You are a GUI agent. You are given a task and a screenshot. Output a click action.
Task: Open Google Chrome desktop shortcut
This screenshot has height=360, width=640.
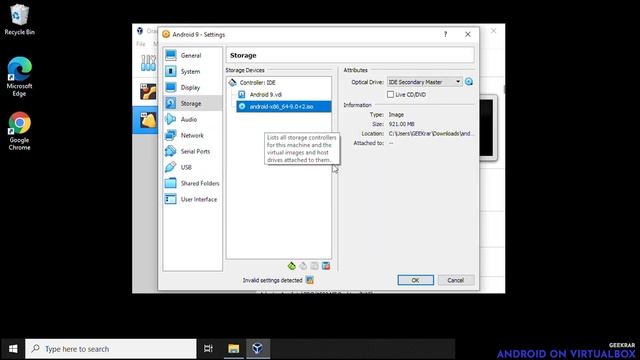[x=20, y=131]
